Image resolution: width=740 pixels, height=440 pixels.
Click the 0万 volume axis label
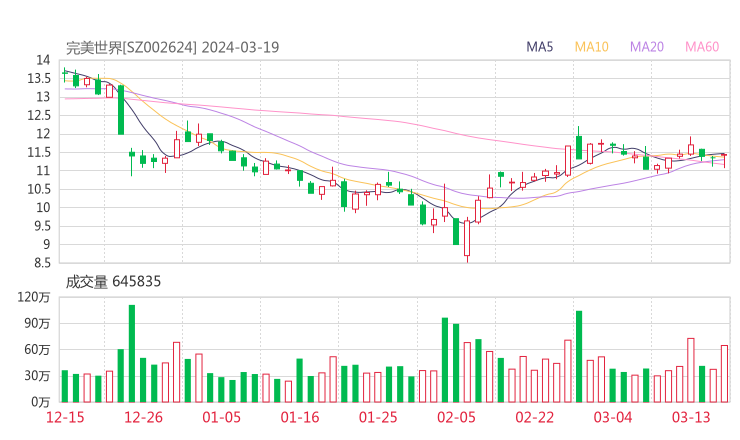tap(41, 402)
